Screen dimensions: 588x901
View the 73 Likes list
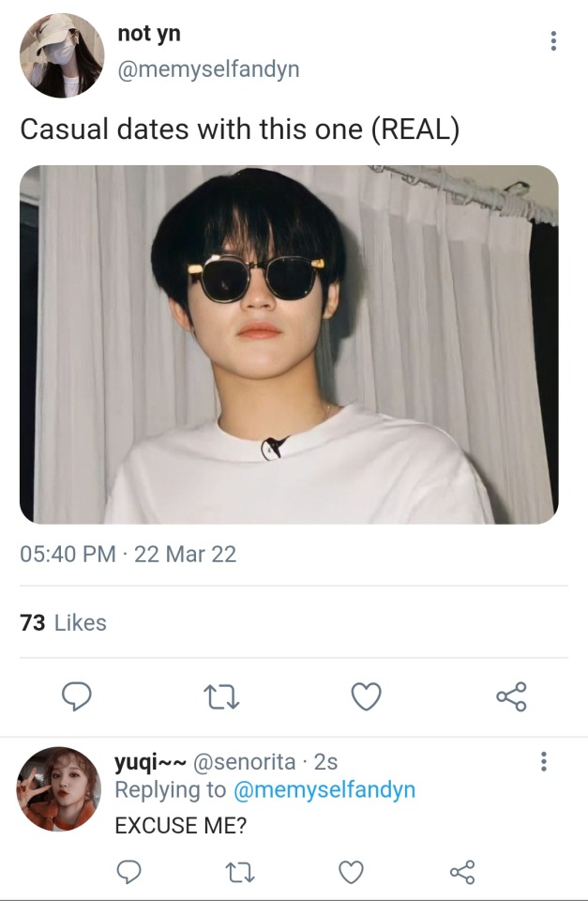coord(64,622)
